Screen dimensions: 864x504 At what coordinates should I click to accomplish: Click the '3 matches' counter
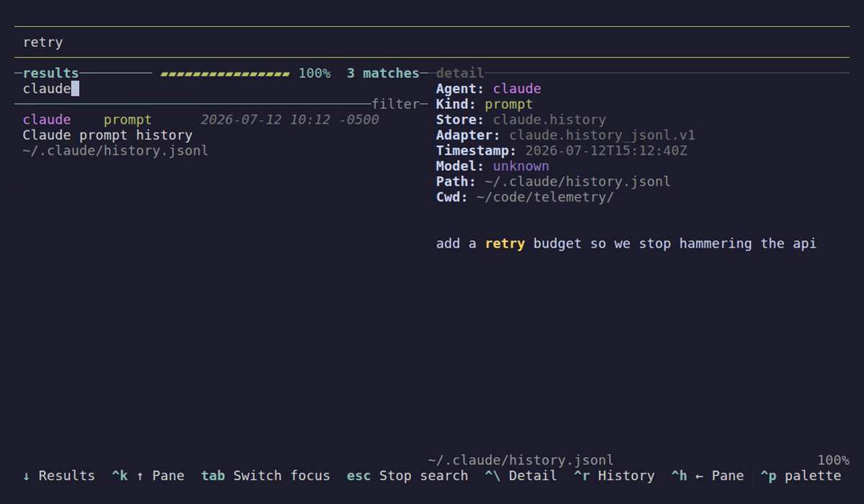[x=382, y=73]
